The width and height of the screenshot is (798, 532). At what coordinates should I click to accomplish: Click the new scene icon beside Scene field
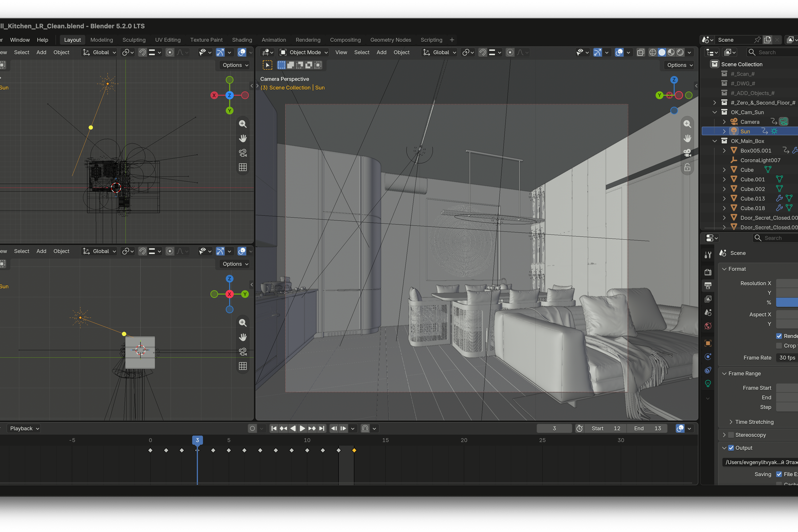767,40
